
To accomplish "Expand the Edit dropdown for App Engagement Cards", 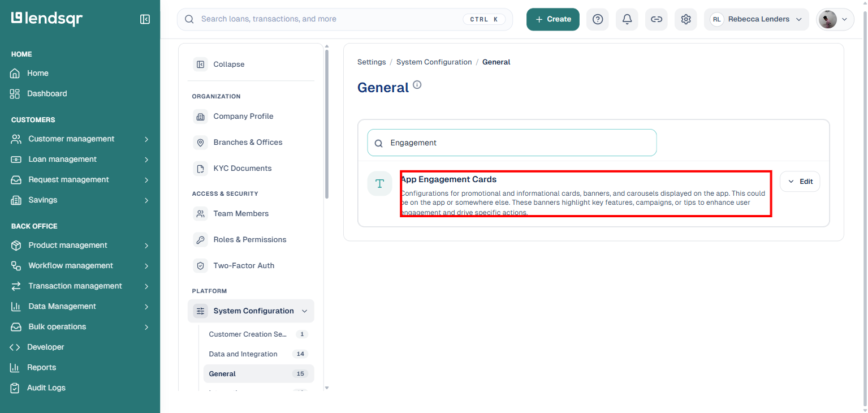I will (800, 182).
